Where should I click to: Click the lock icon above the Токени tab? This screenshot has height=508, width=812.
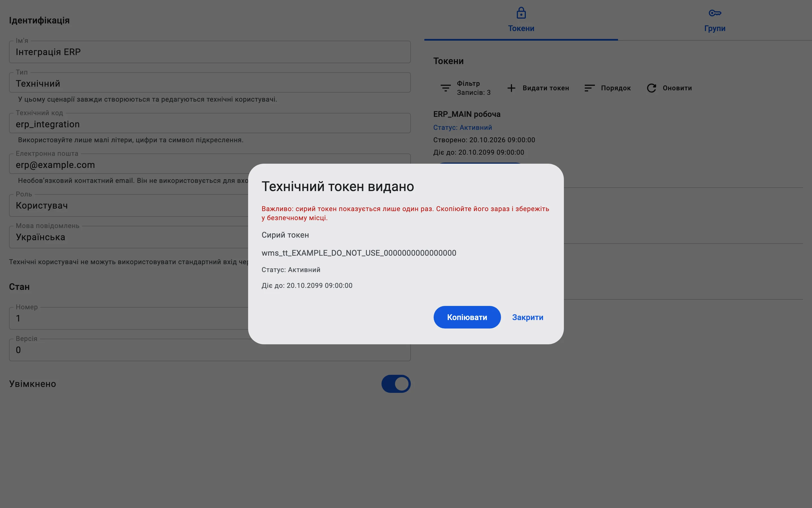(x=521, y=13)
